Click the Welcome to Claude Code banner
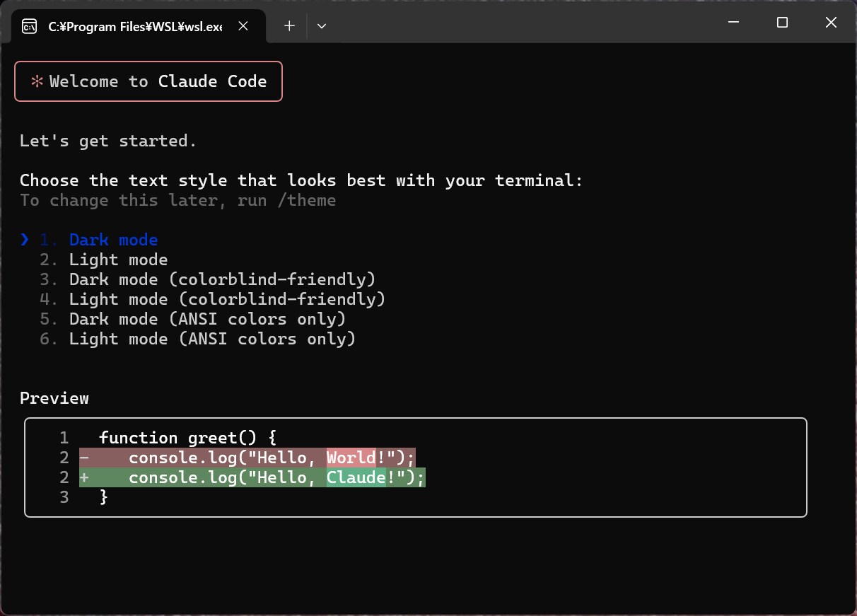The image size is (857, 616). click(x=148, y=81)
